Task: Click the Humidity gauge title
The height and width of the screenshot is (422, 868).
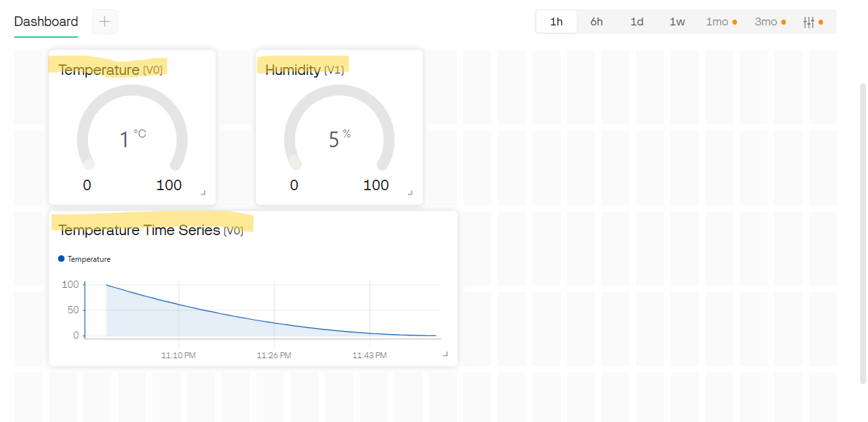Action: point(293,70)
